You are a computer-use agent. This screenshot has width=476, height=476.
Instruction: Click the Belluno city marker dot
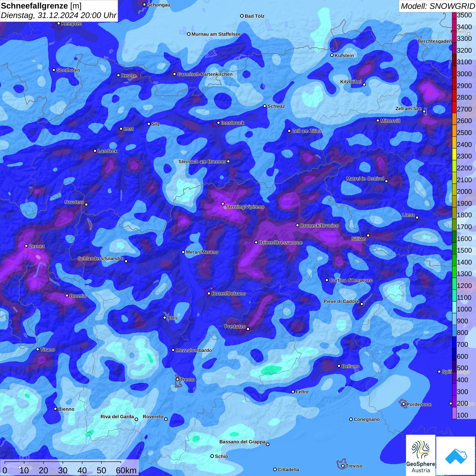pos(339,366)
